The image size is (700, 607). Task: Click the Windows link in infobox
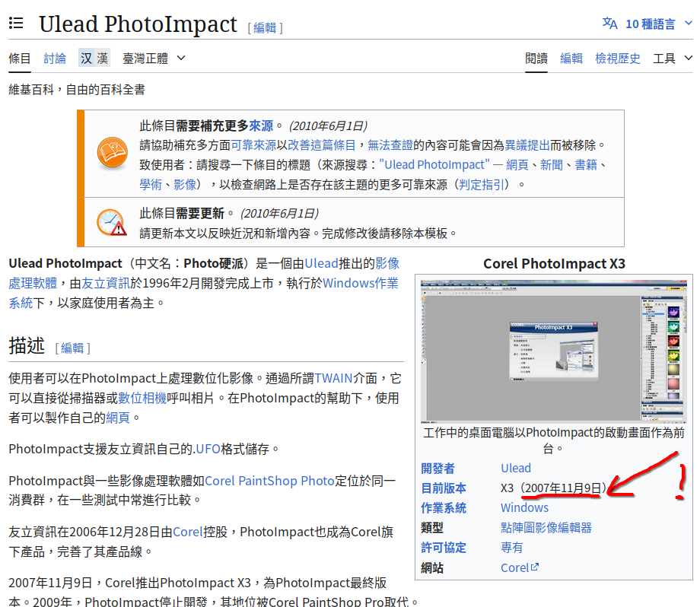click(524, 508)
